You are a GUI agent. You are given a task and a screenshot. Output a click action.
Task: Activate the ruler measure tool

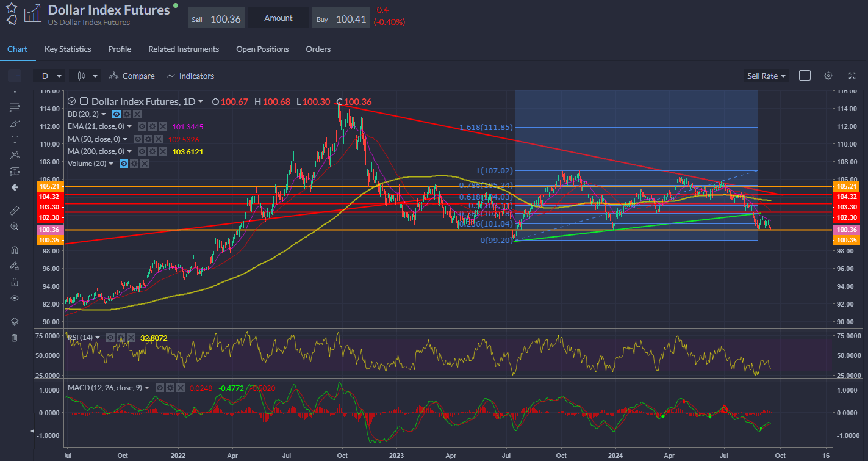[x=15, y=210]
